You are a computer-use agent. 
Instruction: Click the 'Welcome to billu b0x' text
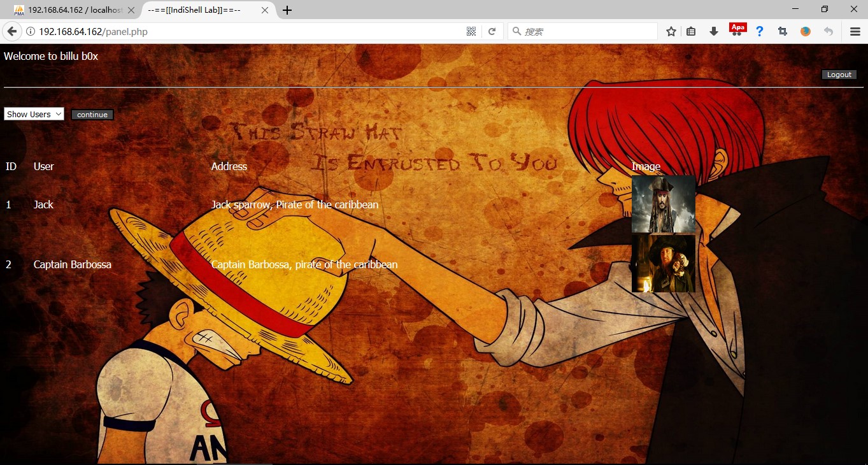[x=51, y=56]
